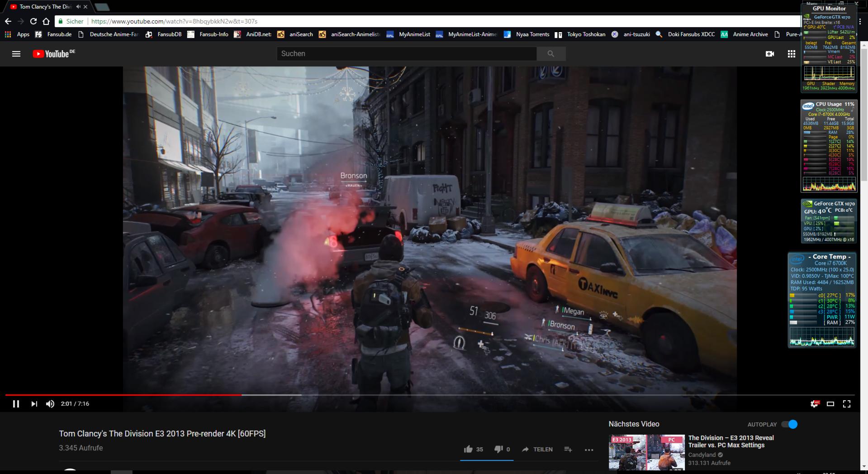Open MyAnimeList bookmark

(408, 34)
